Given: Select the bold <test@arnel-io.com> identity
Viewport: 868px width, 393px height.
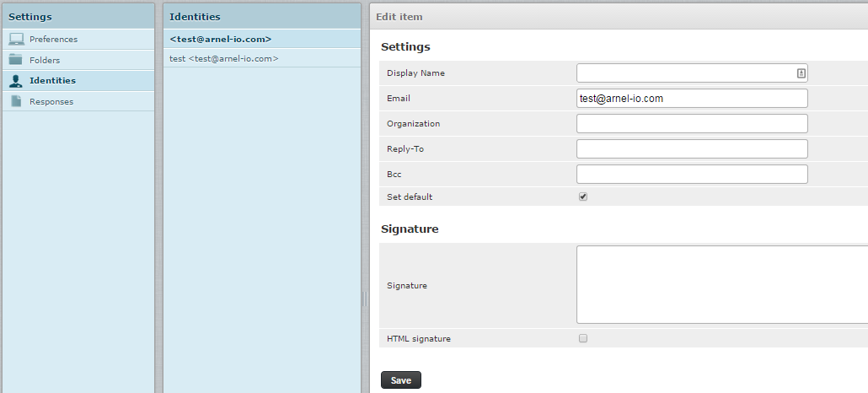Looking at the screenshot, I should 221,39.
